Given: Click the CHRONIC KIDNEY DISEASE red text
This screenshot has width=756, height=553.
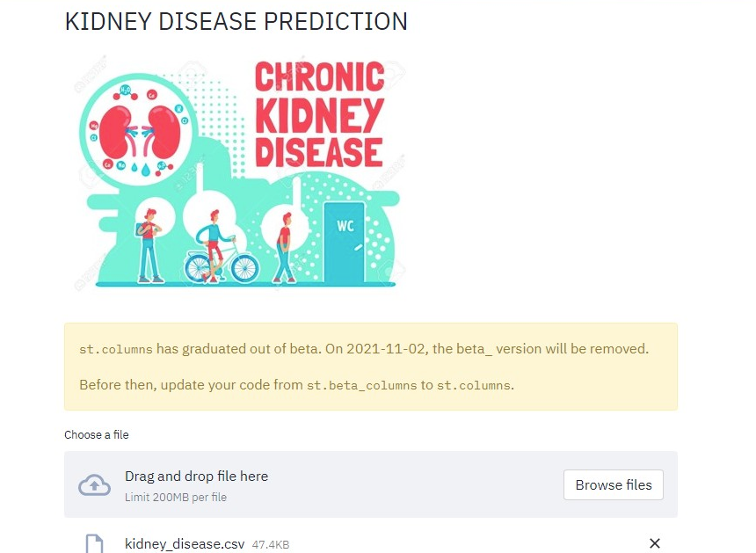Looking at the screenshot, I should tap(319, 114).
